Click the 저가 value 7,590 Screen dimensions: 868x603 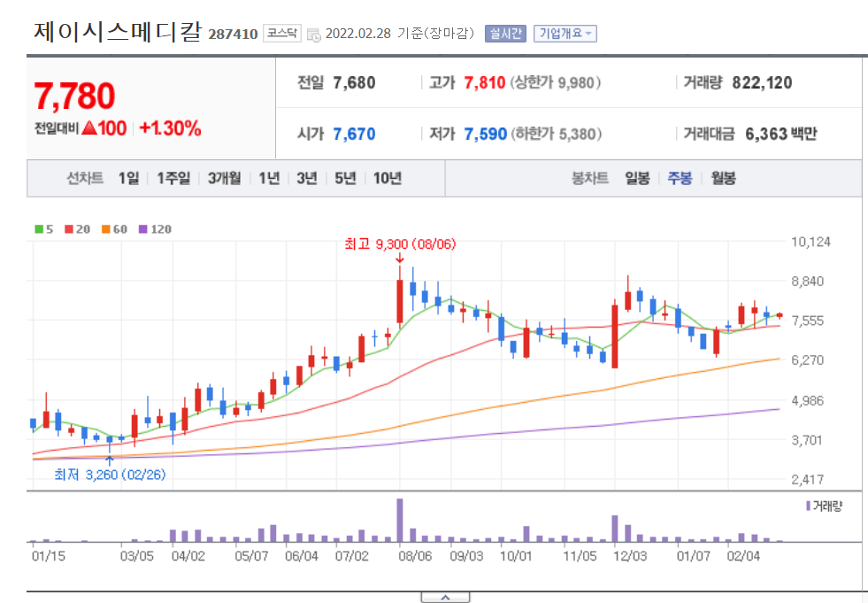[485, 134]
